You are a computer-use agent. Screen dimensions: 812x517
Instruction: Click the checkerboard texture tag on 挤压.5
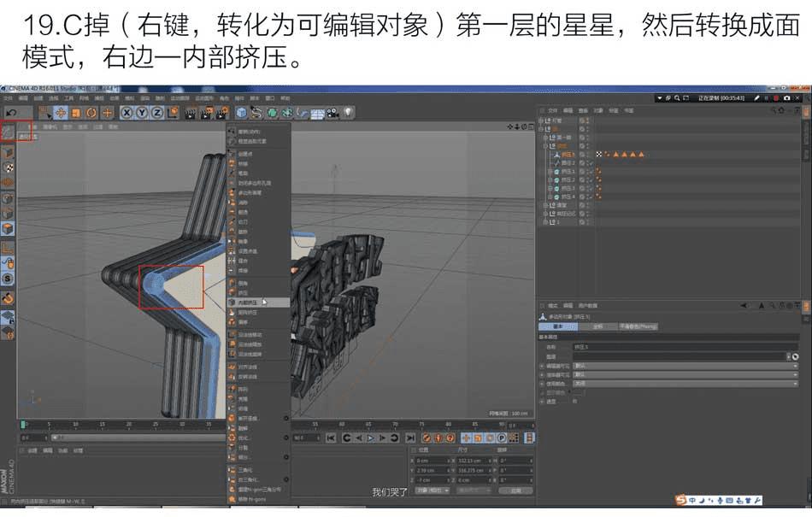599,154
